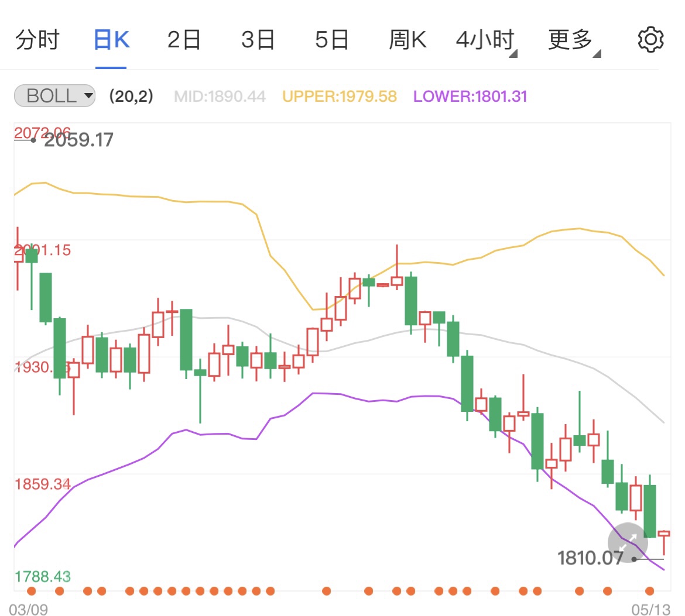Click the LOWER:1801.31 band label
The image size is (685, 616).
(470, 96)
